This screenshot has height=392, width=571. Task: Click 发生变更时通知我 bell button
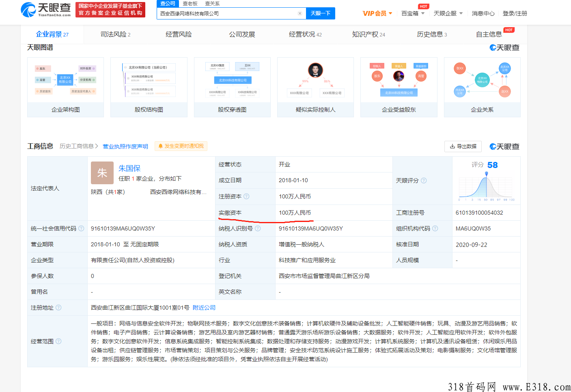tap(181, 146)
